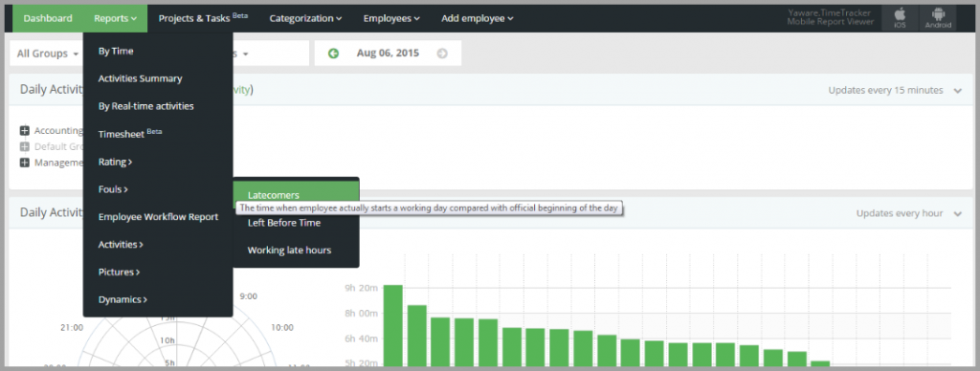Expand the Default Group plus icon
This screenshot has width=980, height=371.
tap(24, 147)
